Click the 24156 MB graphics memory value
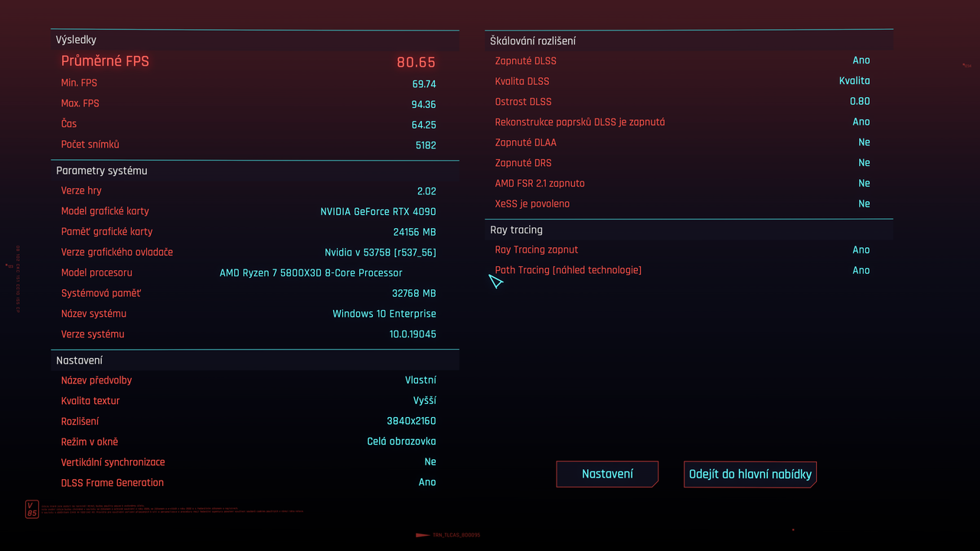The width and height of the screenshot is (980, 551). click(x=415, y=232)
